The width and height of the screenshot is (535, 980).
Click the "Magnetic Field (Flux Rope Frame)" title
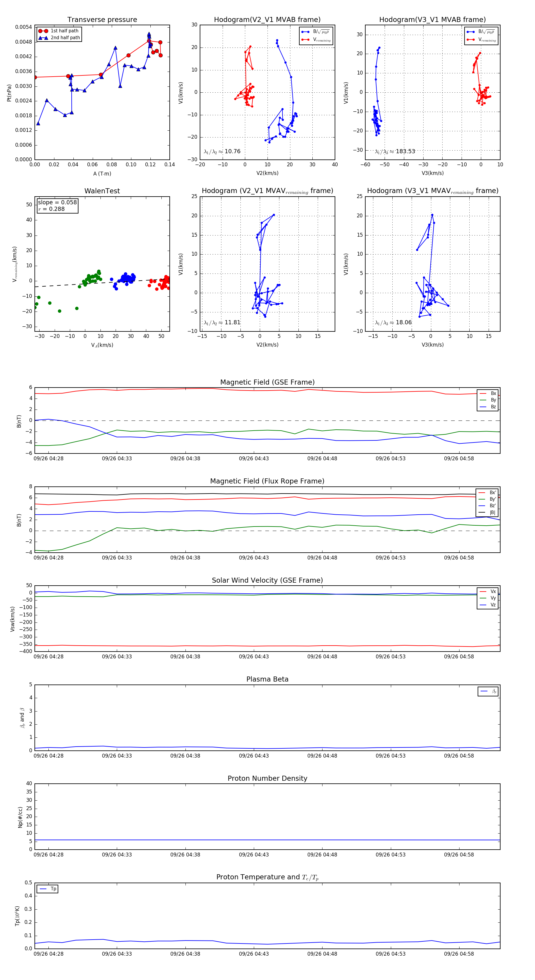(267, 481)
